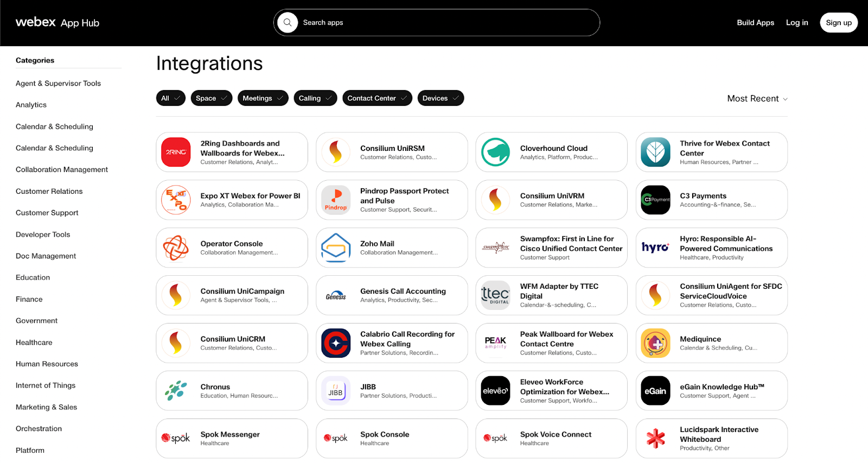This screenshot has width=868, height=463.
Task: Click the Spok Voice Connect logo
Action: point(495,438)
